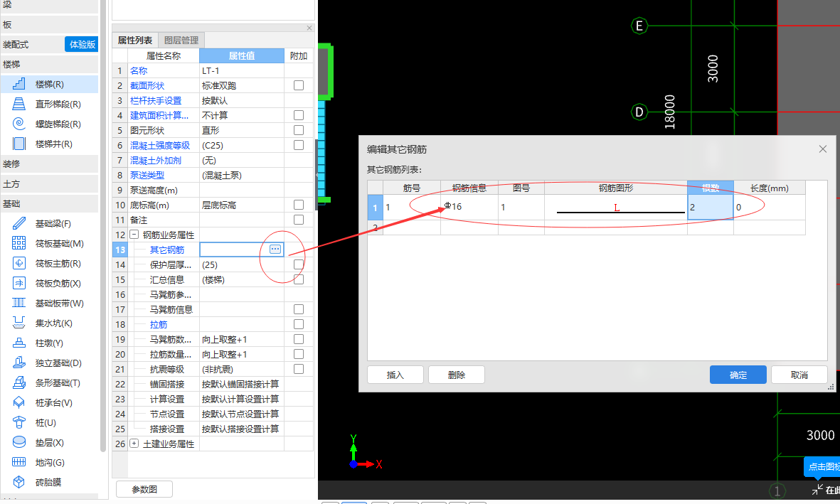Select the 独立基础(D) tool
Viewport: 840px width, 504px height.
49,363
